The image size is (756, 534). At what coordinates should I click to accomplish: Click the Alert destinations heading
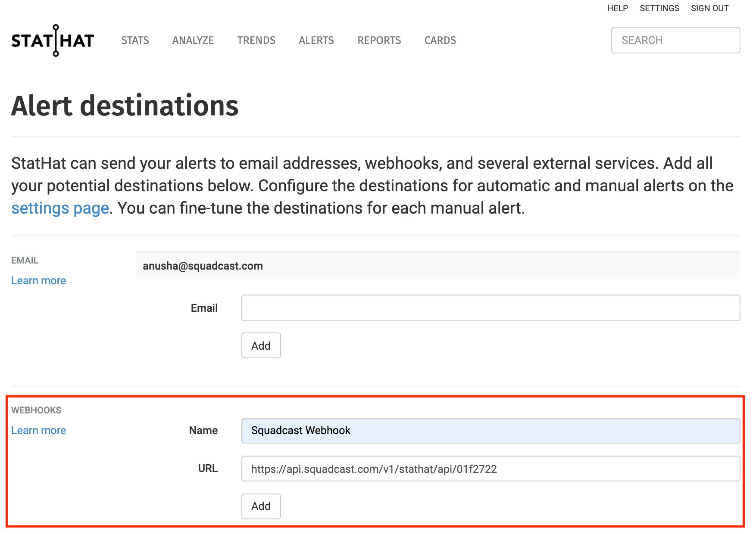[125, 106]
